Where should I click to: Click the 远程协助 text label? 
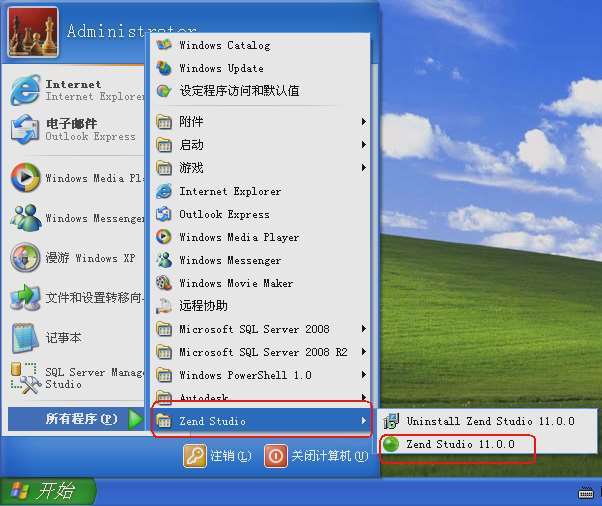(203, 306)
